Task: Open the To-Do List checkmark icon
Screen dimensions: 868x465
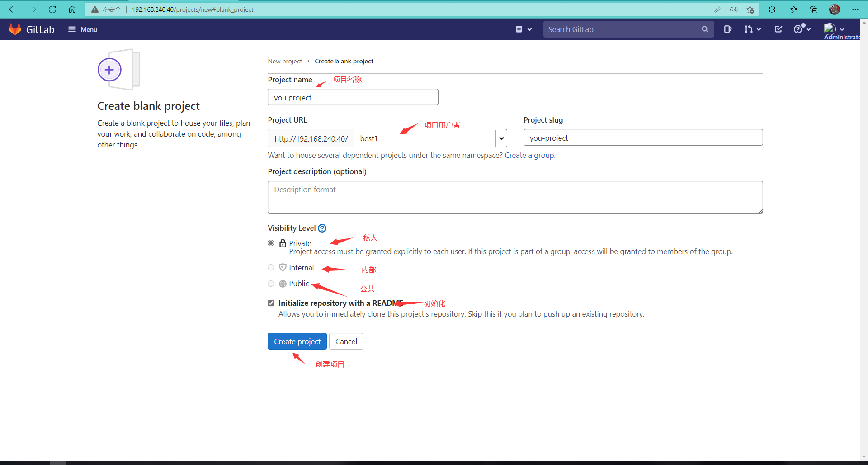Action: coord(778,29)
